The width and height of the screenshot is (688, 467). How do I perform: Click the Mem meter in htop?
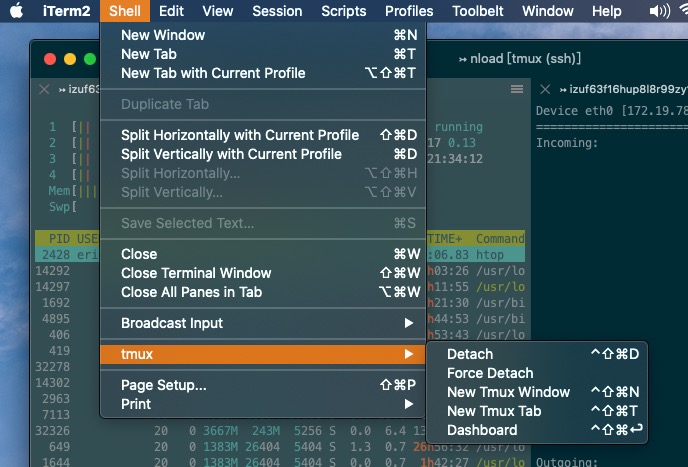[73, 191]
